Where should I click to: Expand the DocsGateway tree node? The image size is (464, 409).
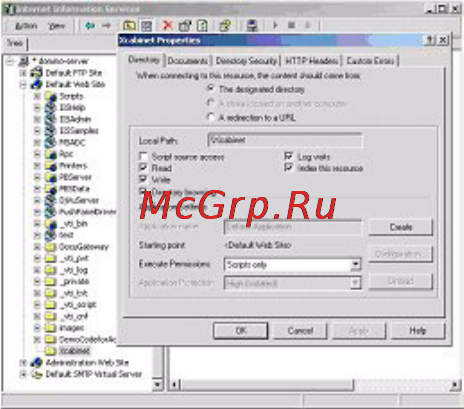click(x=37, y=247)
